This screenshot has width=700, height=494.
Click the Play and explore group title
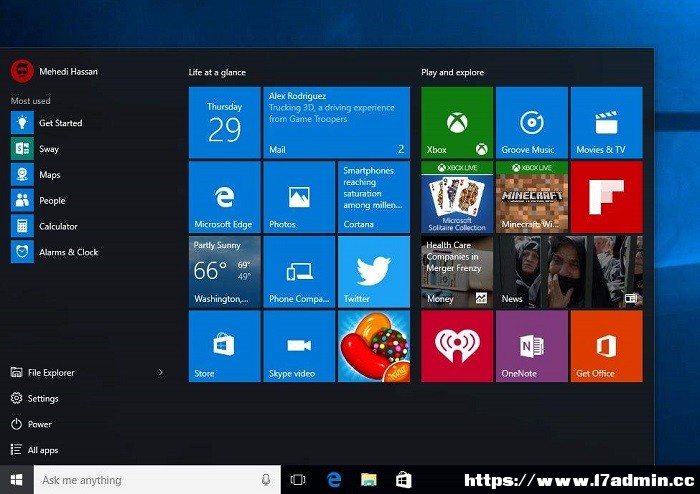453,72
